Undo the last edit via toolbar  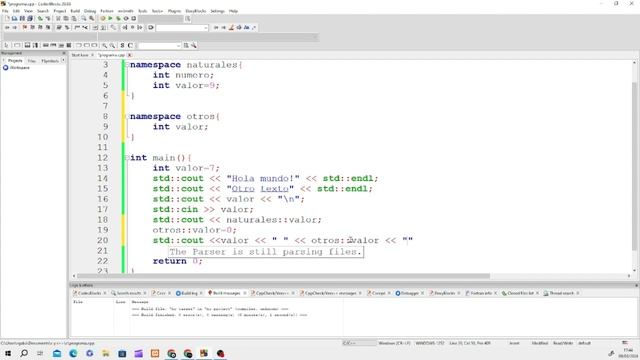click(x=40, y=18)
